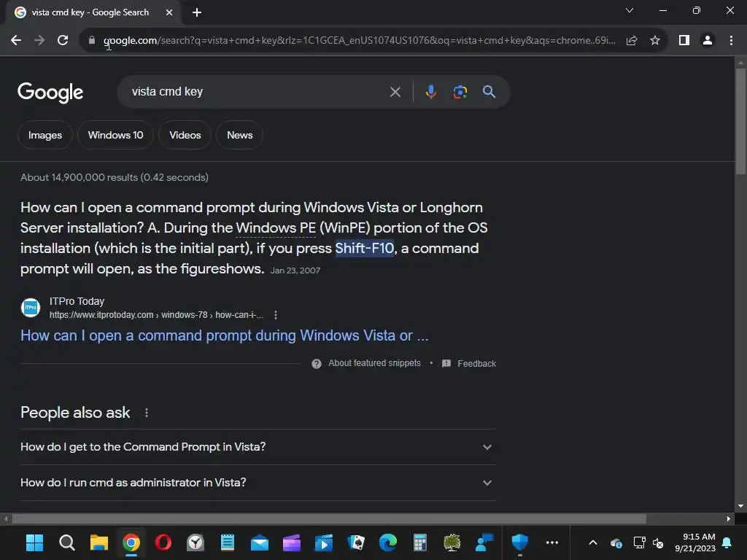Focus the 'vista cmd key' search field
747x560 pixels.
pyautogui.click(x=258, y=92)
